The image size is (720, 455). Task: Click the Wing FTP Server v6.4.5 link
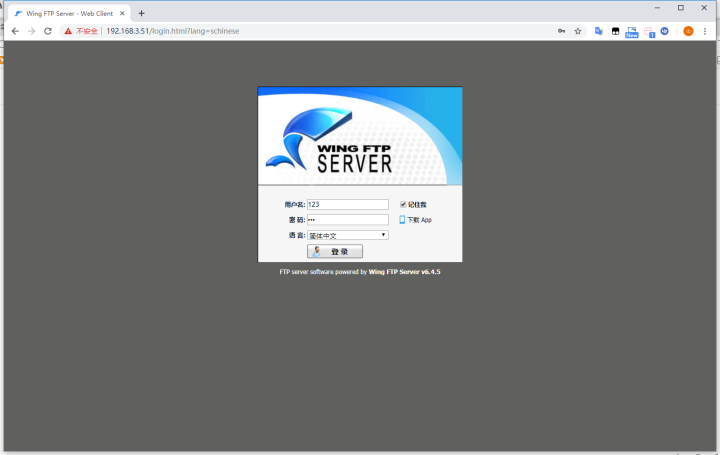pyautogui.click(x=404, y=272)
